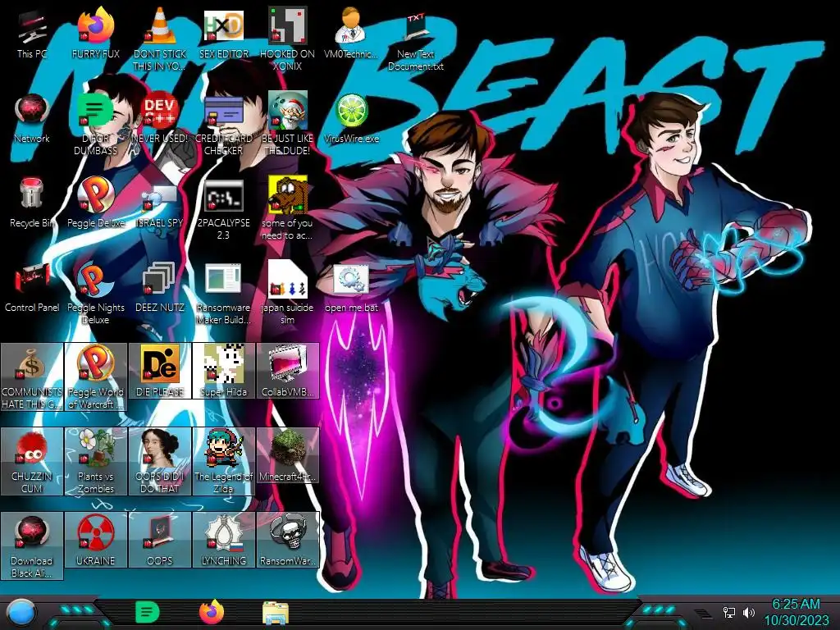Open the clock showing 6:25 AM
The height and width of the screenshot is (630, 840).
point(796,605)
